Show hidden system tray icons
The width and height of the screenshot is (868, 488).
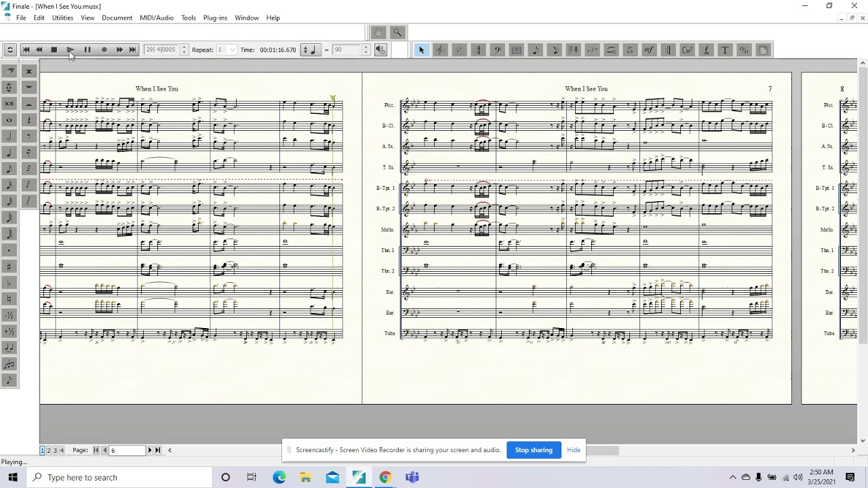click(x=732, y=477)
